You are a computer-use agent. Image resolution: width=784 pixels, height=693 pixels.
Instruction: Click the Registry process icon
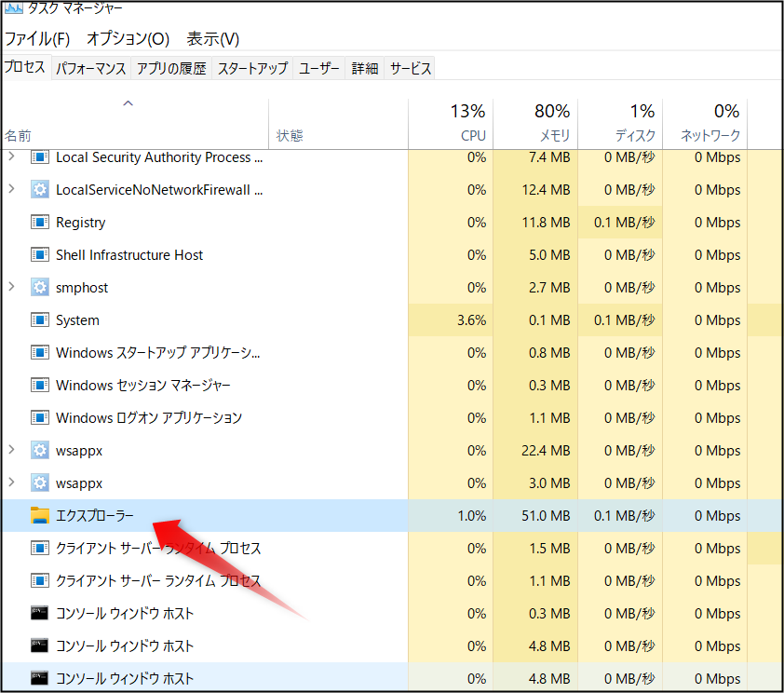tap(39, 222)
